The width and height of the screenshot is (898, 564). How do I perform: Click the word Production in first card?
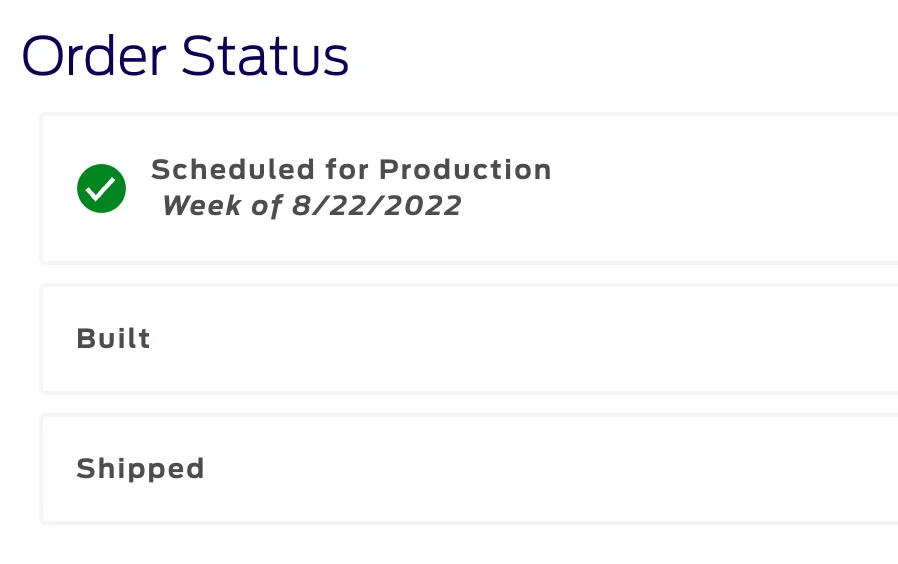(x=465, y=169)
